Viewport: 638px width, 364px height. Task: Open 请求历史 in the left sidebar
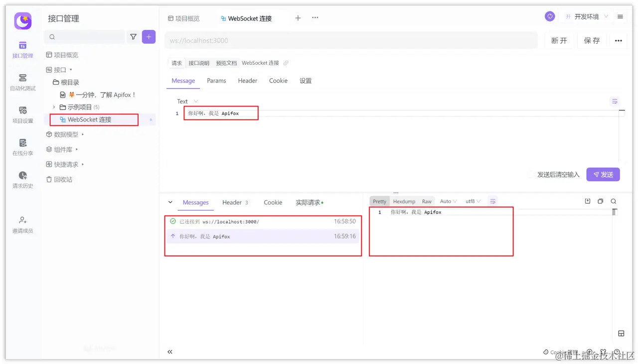click(22, 180)
